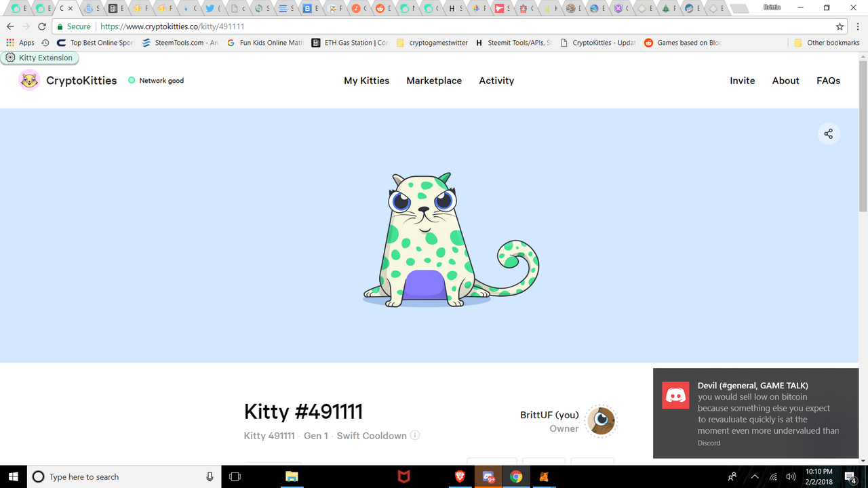Click the browser forward arrow
This screenshot has height=488, width=868.
pyautogui.click(x=26, y=26)
